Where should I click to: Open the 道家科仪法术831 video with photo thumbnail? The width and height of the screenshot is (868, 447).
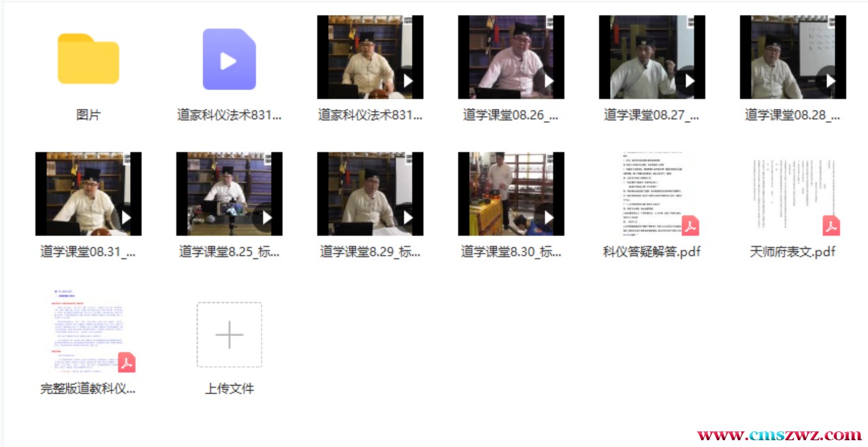[x=370, y=58]
